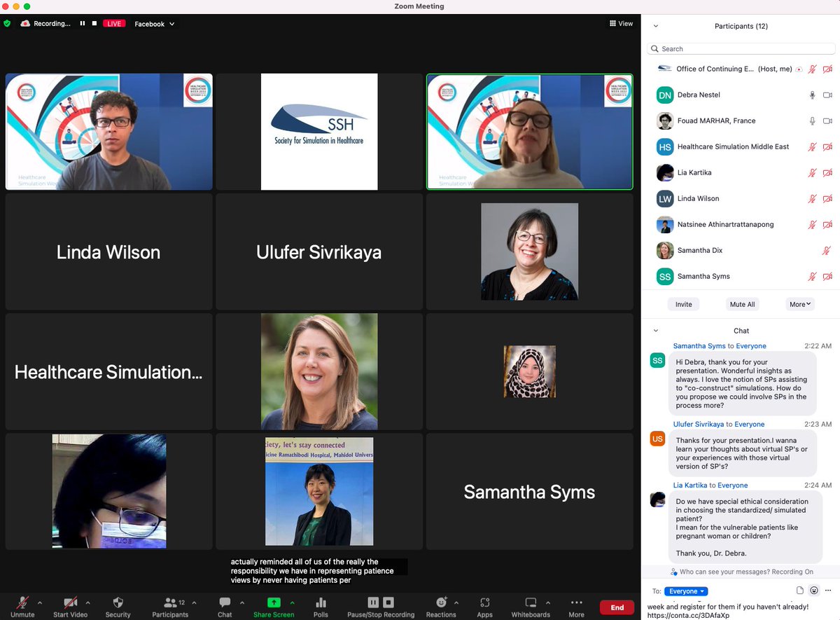Click the red End meeting button
Screen dimensions: 840x620
click(x=617, y=607)
